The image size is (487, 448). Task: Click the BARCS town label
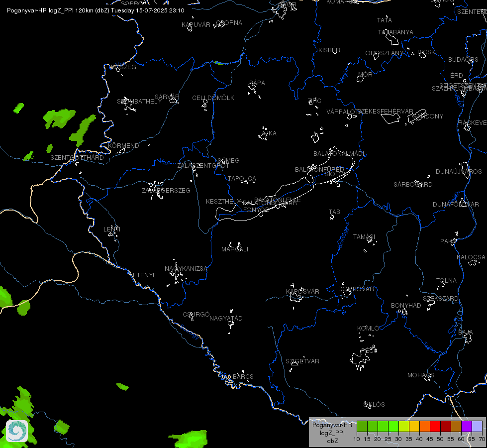click(243, 376)
